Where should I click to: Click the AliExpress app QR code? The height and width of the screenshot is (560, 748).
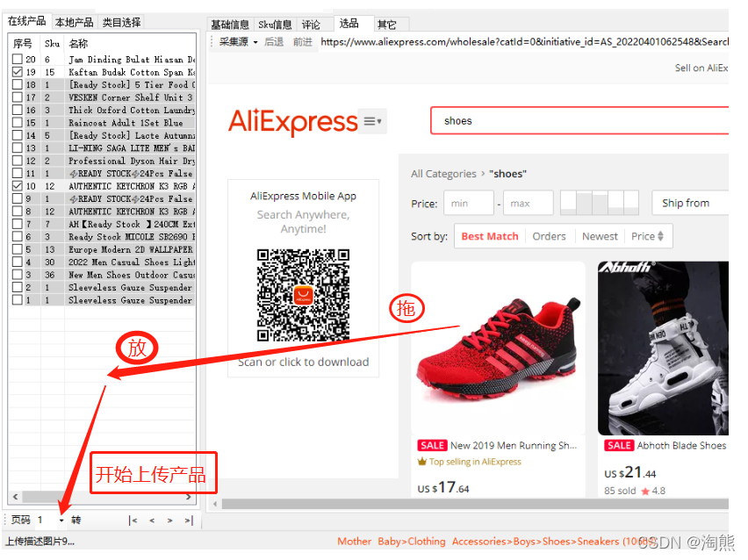point(304,295)
